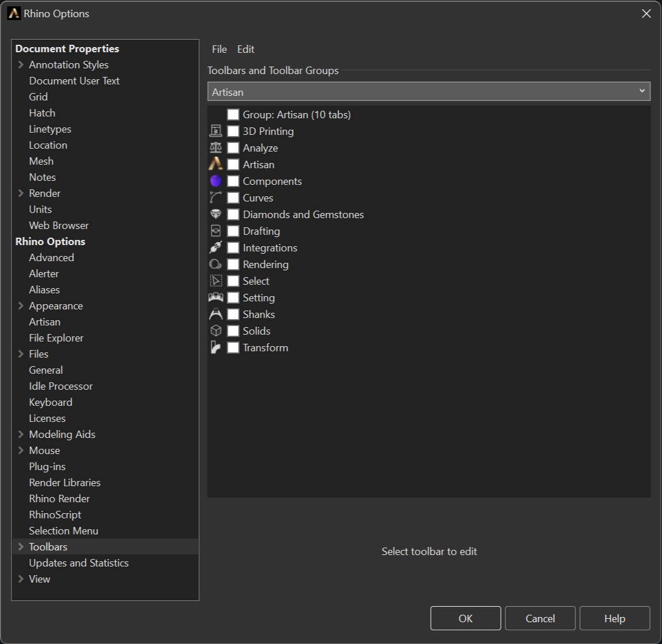
Task: Select the Grid options page
Action: point(38,96)
